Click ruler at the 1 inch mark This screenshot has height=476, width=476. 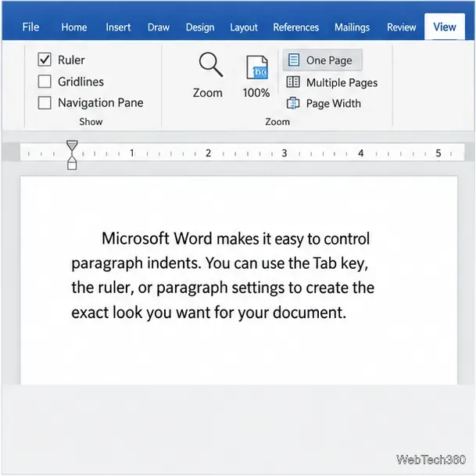pyautogui.click(x=132, y=152)
